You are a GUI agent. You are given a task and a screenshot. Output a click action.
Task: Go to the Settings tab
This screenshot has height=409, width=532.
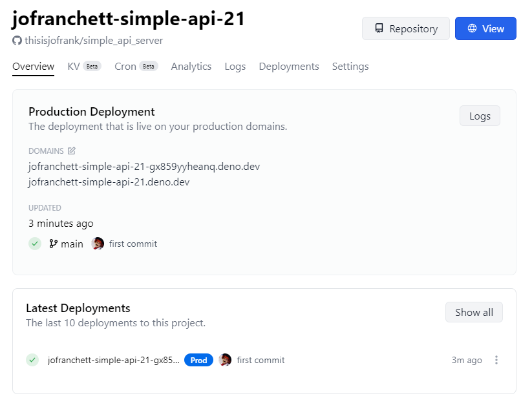pyautogui.click(x=350, y=66)
